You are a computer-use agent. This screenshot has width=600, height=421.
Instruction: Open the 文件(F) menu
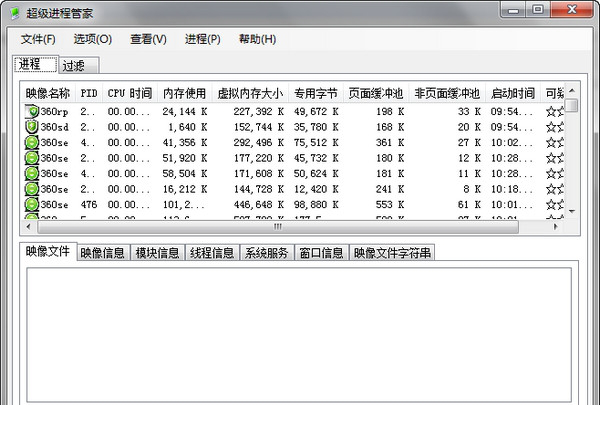click(38, 39)
